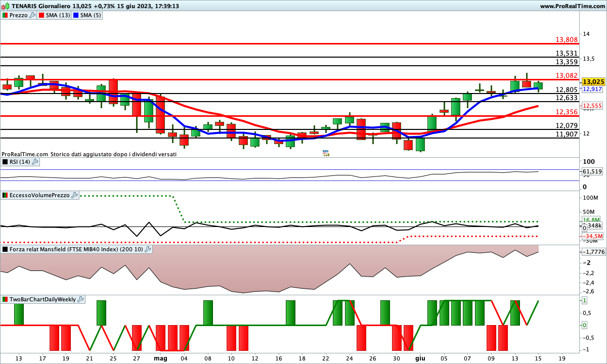607x364 pixels.
Task: Click the 0,5 TwoBarChart axis tick
Action: pos(587,312)
